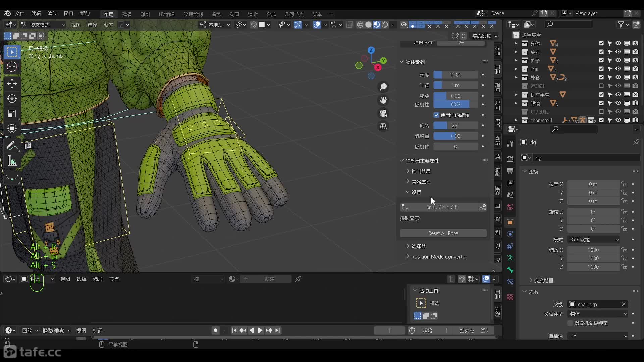Open the XYZ 欧拉 rotation mode dropdown
Screen dimensions: 644x362
(594, 240)
